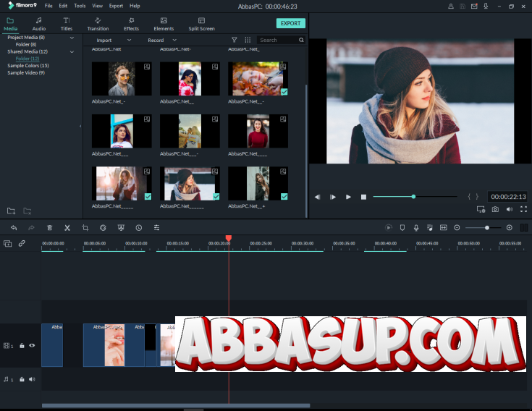Click the Render Preview icon
This screenshot has width=532, height=411.
tap(389, 227)
